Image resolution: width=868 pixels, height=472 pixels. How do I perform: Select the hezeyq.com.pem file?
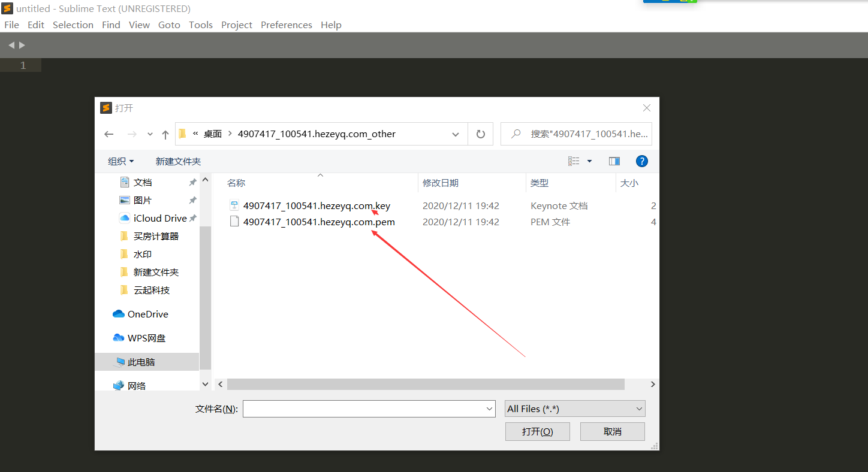pos(318,222)
